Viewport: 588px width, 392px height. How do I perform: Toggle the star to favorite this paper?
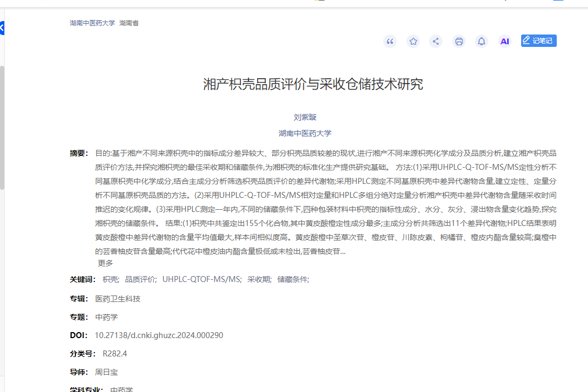point(413,41)
